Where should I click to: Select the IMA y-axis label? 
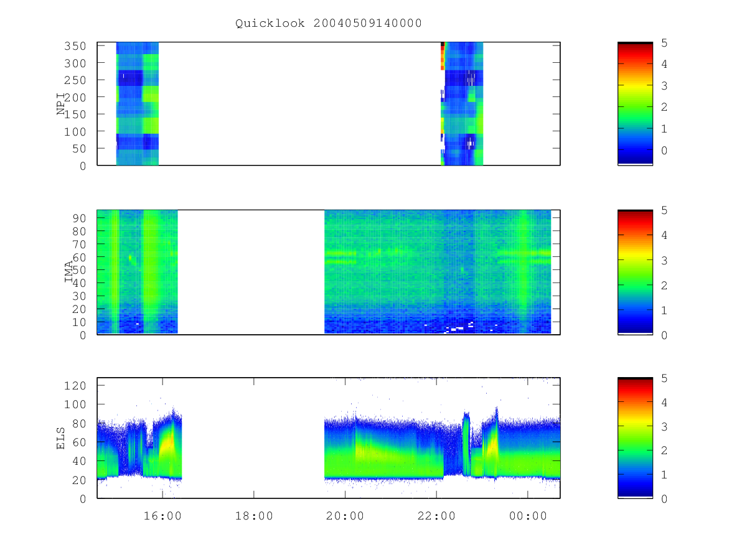(68, 273)
